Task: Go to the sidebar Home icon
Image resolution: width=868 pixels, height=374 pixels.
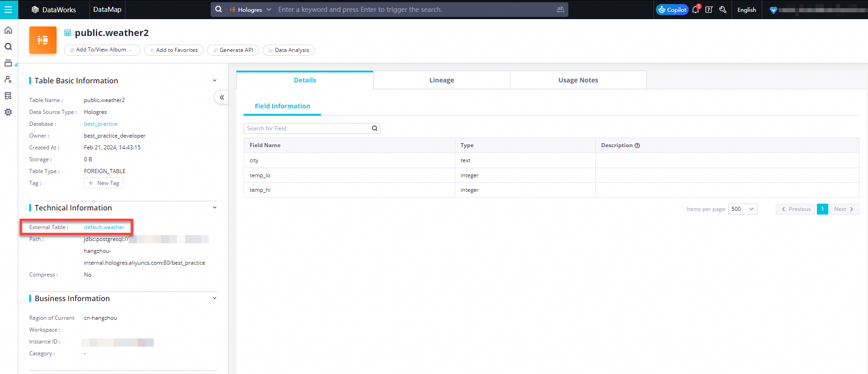Action: (x=8, y=31)
